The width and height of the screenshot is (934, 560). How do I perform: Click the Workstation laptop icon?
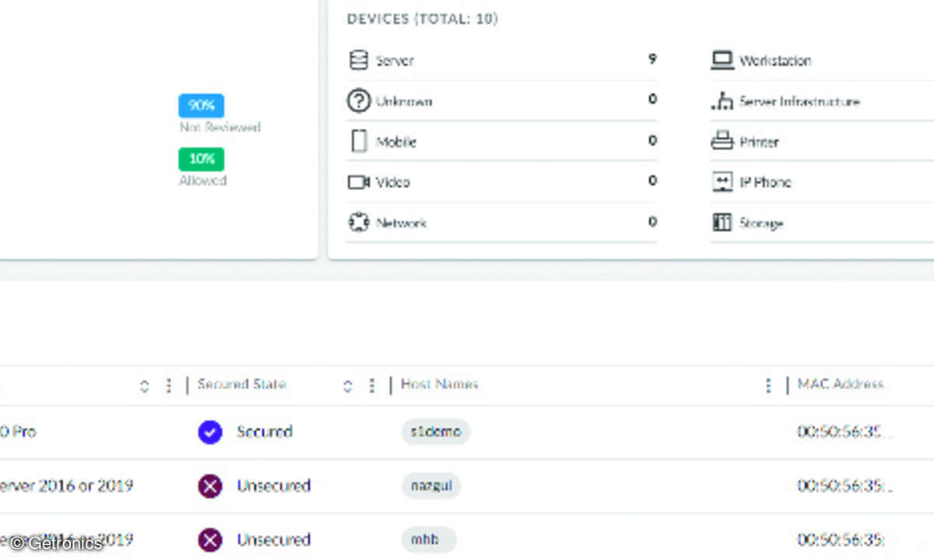722,61
